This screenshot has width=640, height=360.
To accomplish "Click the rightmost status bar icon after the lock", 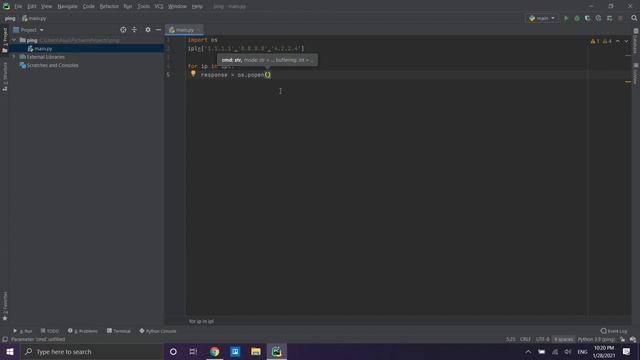I will point(633,340).
